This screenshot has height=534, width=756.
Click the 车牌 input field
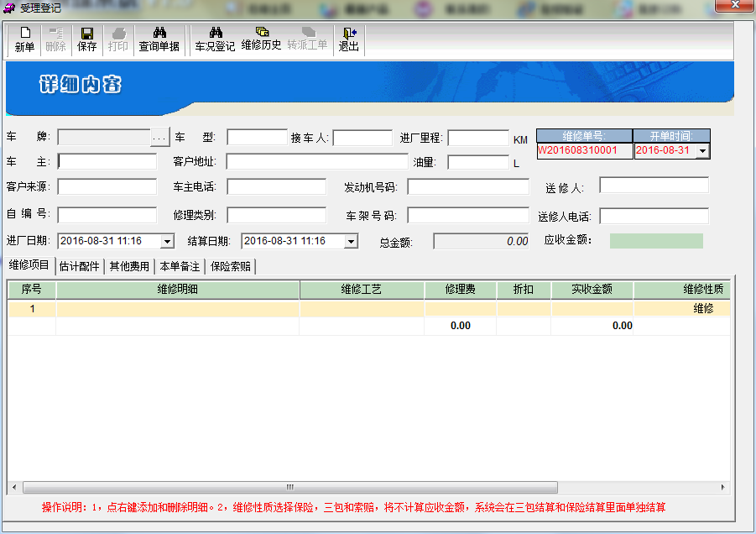104,138
